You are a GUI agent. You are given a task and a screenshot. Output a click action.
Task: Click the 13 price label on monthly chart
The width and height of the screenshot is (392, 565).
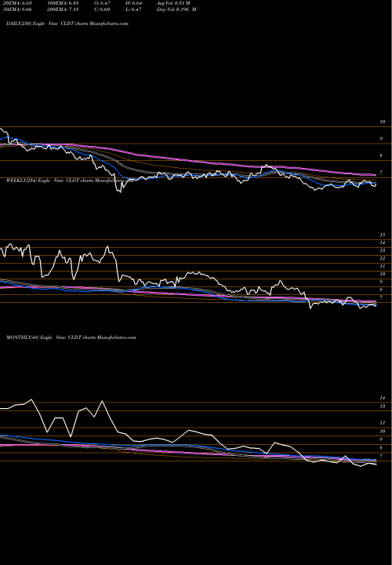point(383,406)
